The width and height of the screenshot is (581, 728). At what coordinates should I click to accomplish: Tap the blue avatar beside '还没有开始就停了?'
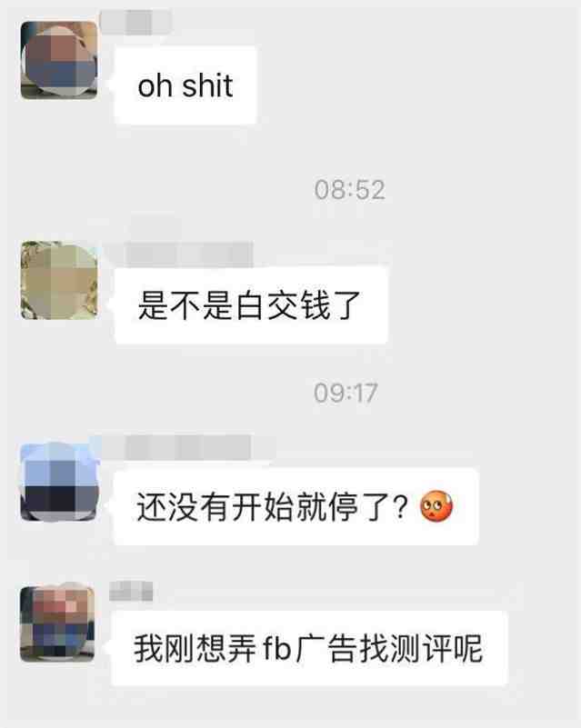pyautogui.click(x=59, y=483)
